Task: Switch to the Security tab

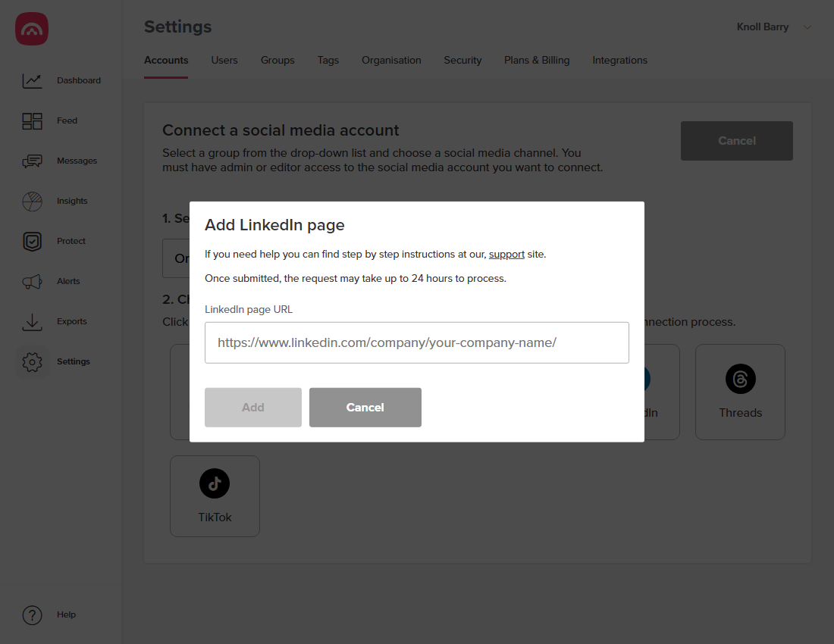Action: (462, 60)
